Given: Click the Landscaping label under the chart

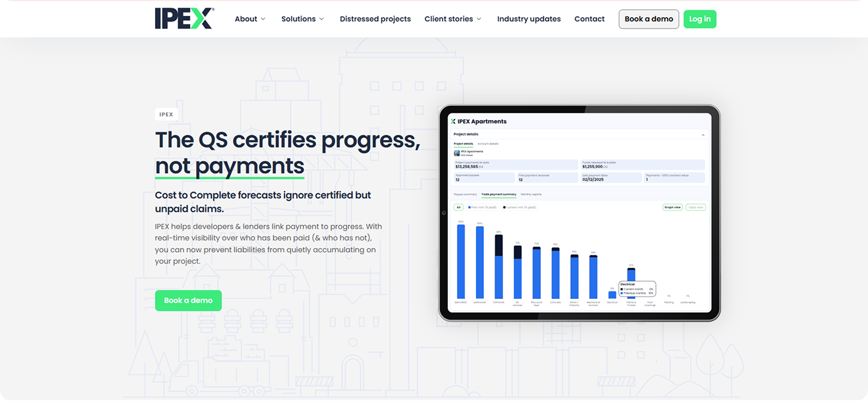Looking at the screenshot, I should click(x=687, y=302).
